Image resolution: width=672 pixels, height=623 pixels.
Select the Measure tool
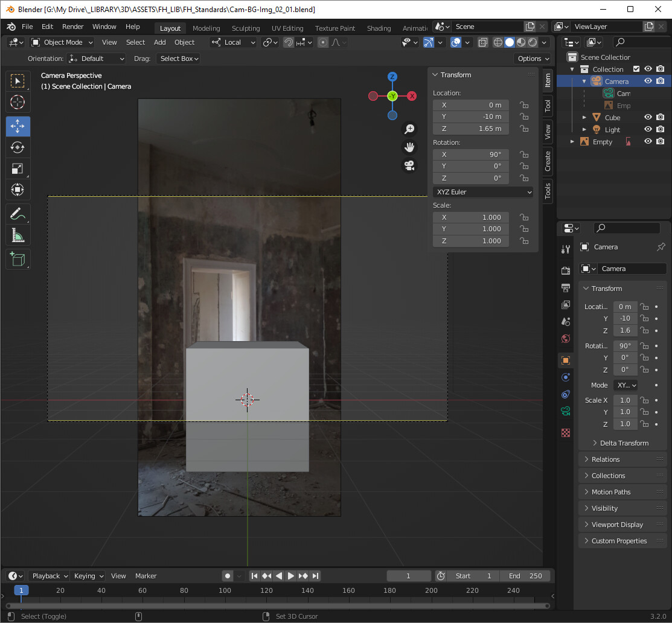point(18,235)
